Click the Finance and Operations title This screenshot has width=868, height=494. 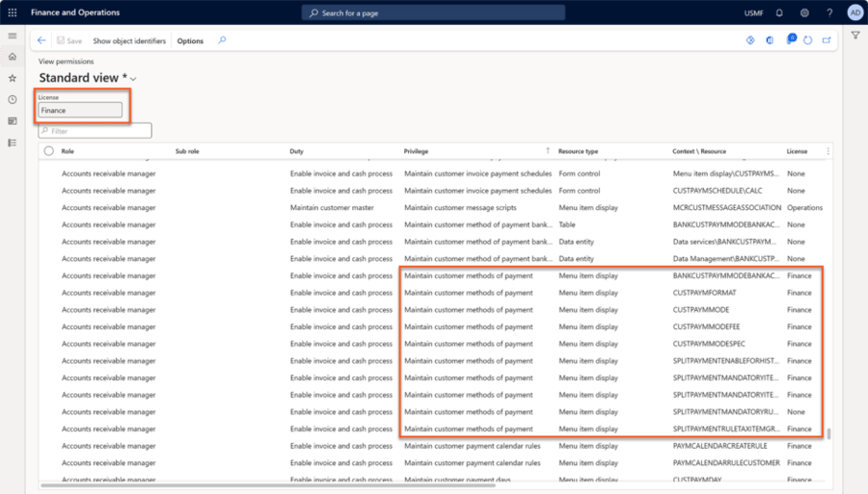[x=75, y=12]
